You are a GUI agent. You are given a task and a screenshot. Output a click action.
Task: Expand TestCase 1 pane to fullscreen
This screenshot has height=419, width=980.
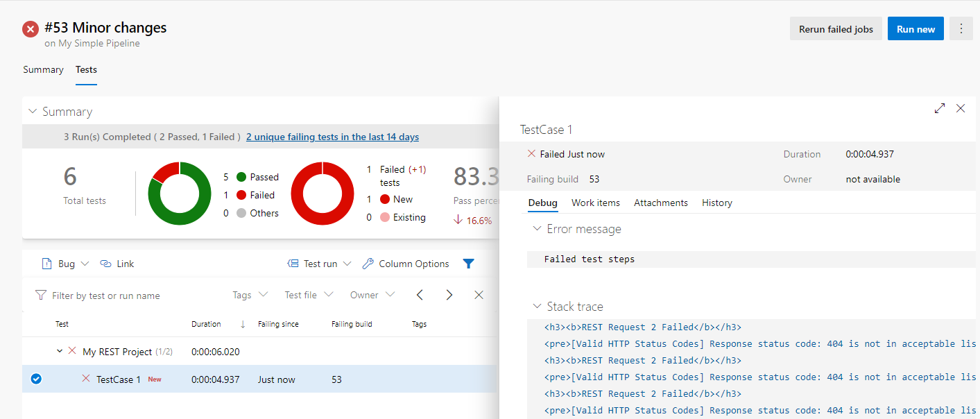(940, 108)
